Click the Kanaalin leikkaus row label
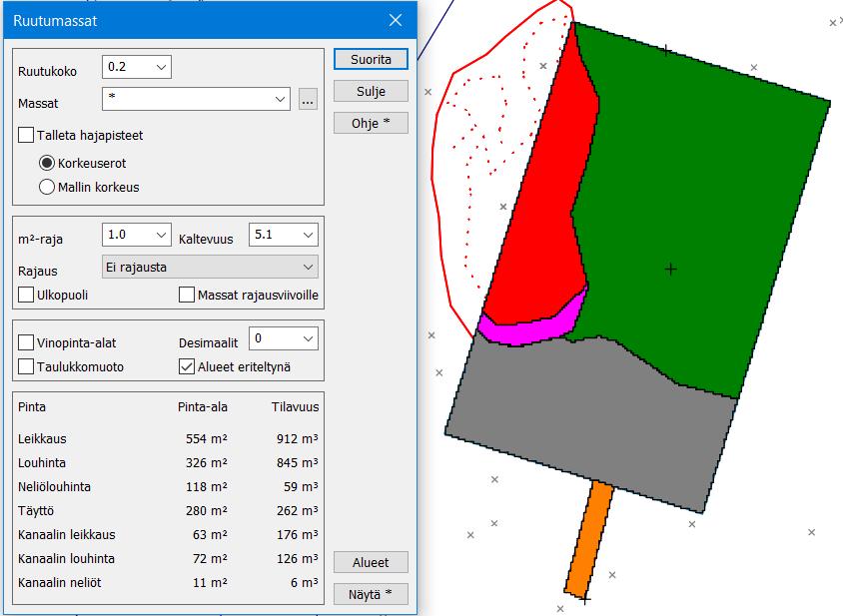The image size is (843, 616). pos(67,535)
